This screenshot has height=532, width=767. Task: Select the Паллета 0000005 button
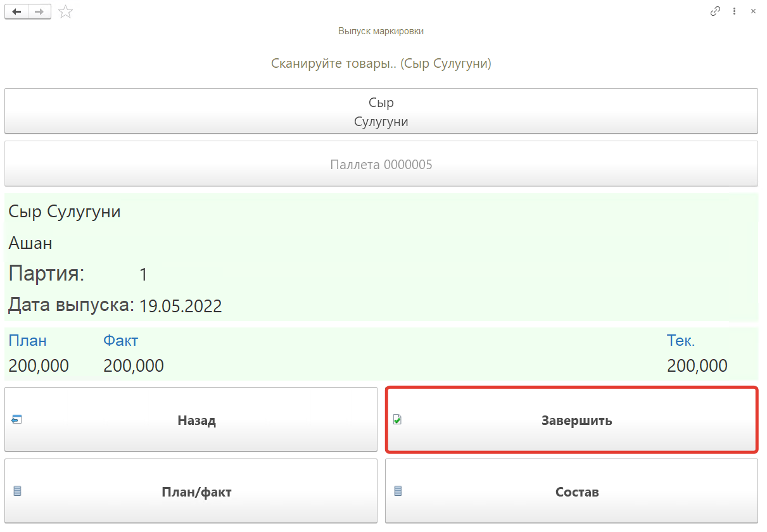pos(381,165)
